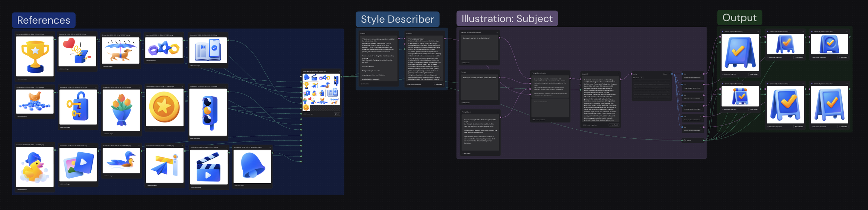Open the first large sandwich board output image
868x210 pixels.
[740, 52]
